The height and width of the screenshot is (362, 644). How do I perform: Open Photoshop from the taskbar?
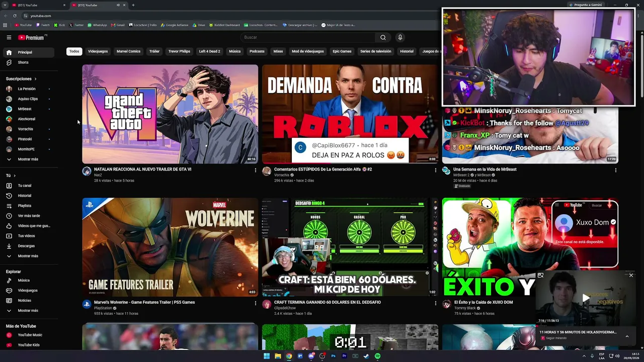point(333,356)
